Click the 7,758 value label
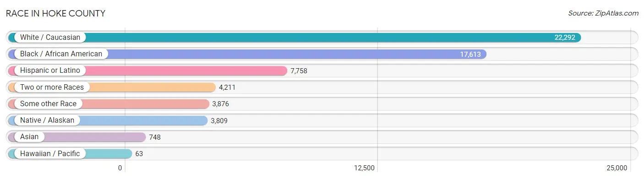Image resolution: width=644 pixels, height=179 pixels. [x=299, y=71]
